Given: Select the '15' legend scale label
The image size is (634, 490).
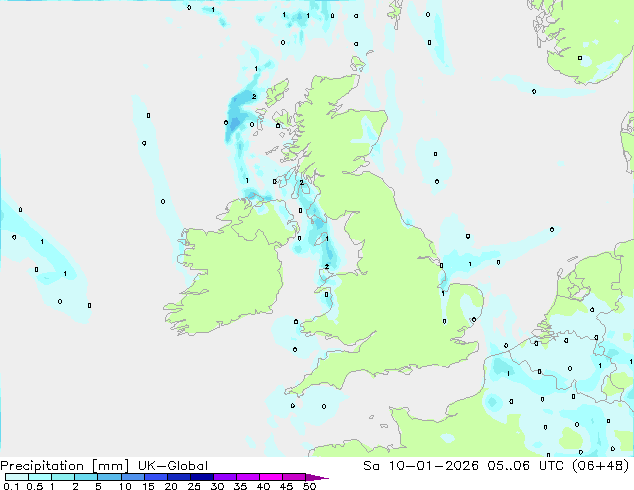Looking at the screenshot, I should tap(148, 486).
